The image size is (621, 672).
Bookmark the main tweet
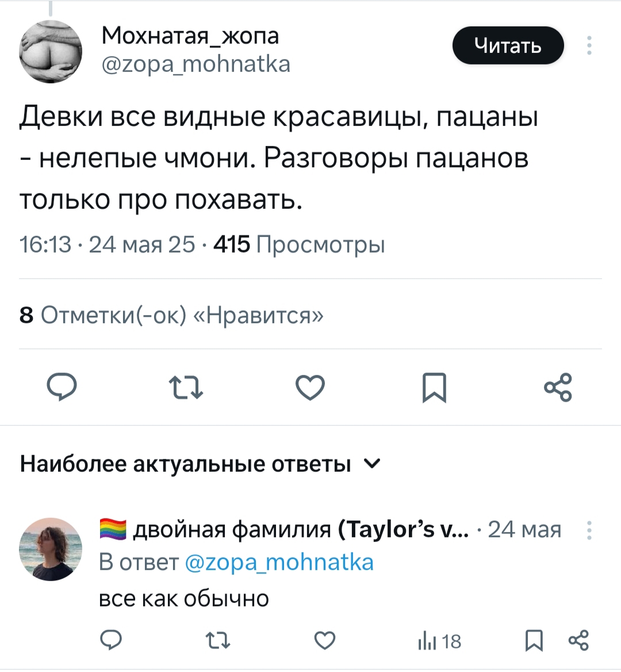[x=434, y=387]
